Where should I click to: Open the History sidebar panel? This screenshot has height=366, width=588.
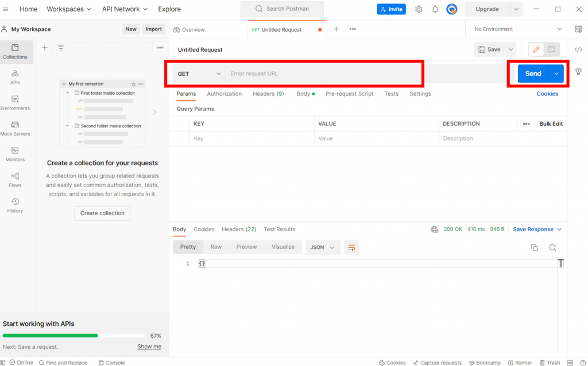[x=15, y=206]
